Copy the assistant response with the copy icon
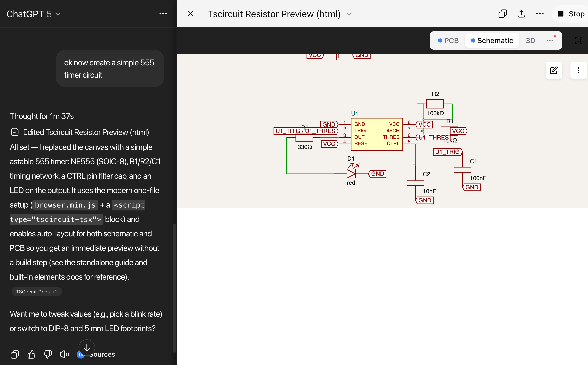588x365 pixels. [x=15, y=354]
